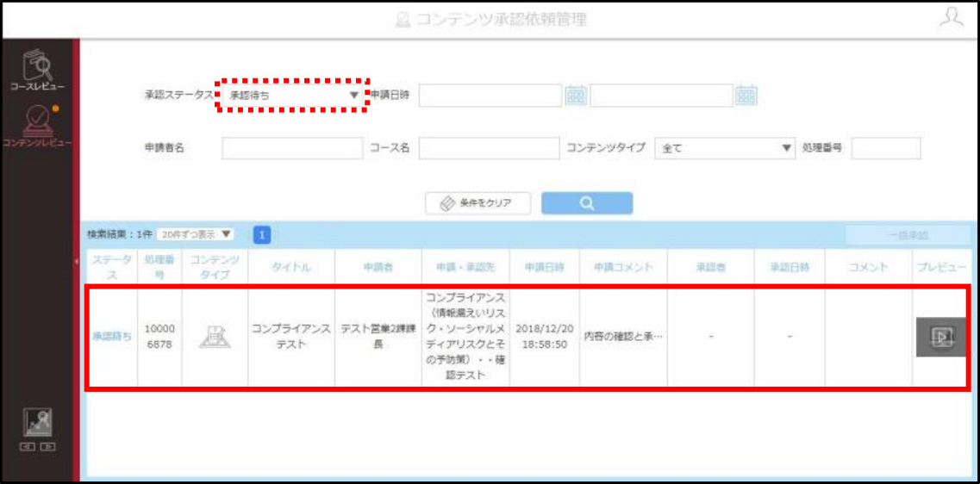980x484 pixels.
Task: Click the 承認者 column header
Action: point(710,267)
